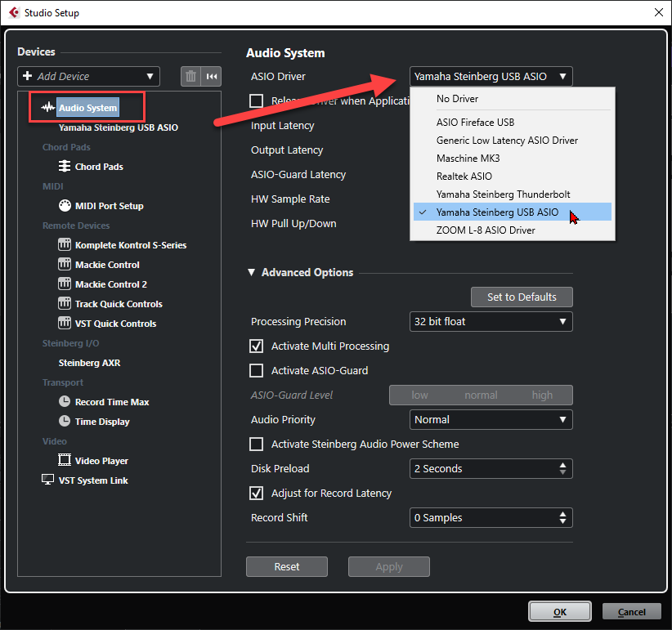Select Generic Low Latency ASIO Driver

coord(513,141)
